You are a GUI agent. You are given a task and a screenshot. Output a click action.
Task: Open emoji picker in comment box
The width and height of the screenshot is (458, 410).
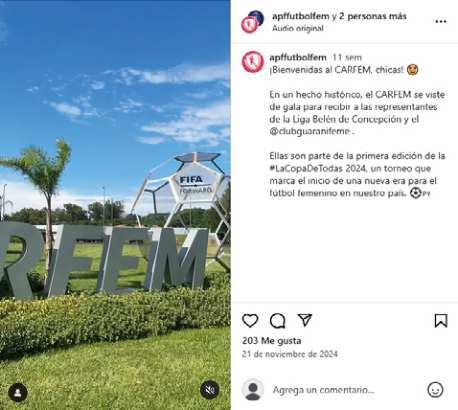pyautogui.click(x=435, y=390)
